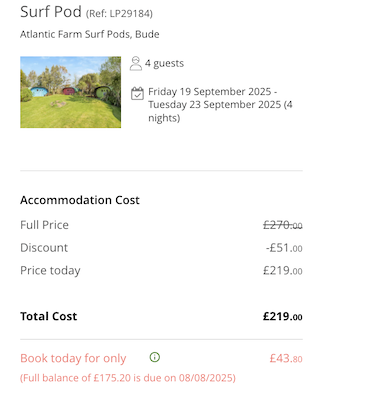
Task: Click the green info icon beside Book today
Action: tap(155, 357)
